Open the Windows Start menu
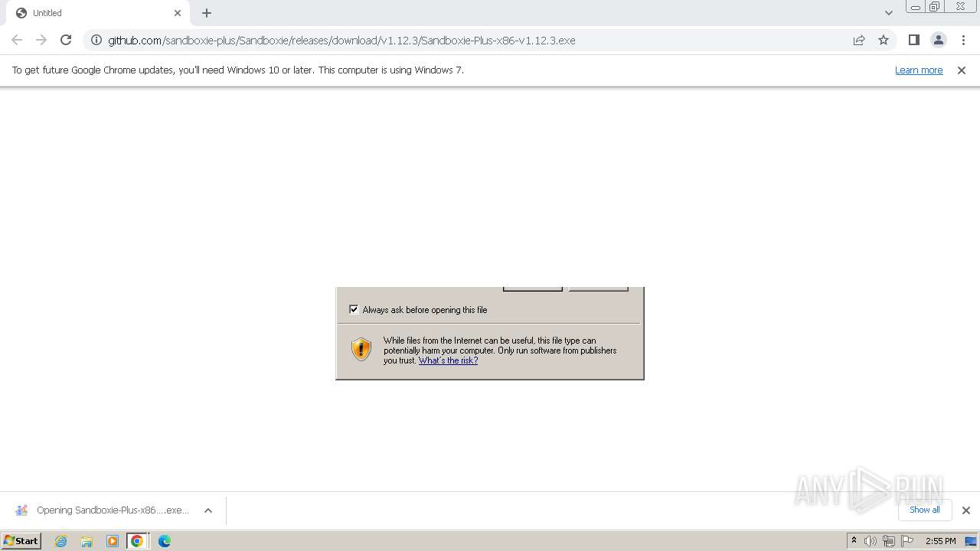Screen dimensions: 980x551 tap(21, 540)
